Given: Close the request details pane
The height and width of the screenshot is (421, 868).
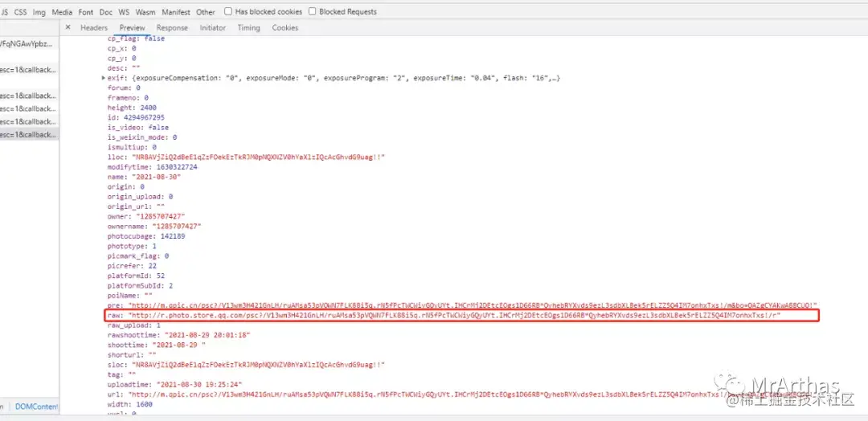Looking at the screenshot, I should point(68,27).
